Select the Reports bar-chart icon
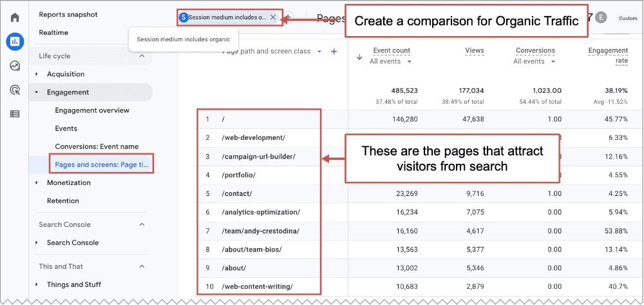This screenshot has width=644, height=305. click(15, 41)
